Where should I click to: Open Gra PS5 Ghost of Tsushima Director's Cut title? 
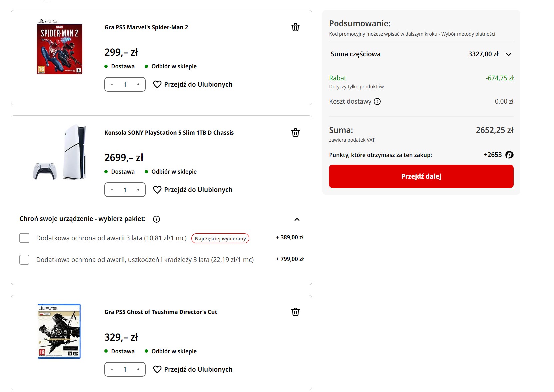point(161,312)
